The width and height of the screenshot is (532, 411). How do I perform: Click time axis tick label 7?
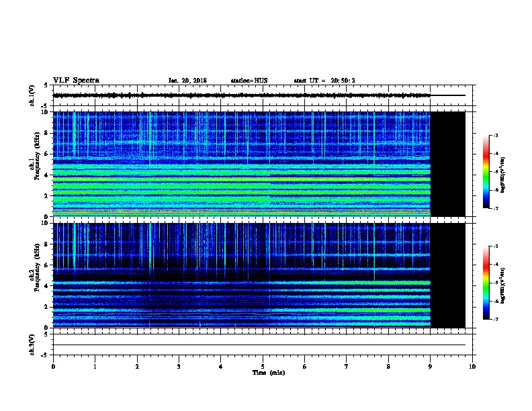(x=347, y=366)
